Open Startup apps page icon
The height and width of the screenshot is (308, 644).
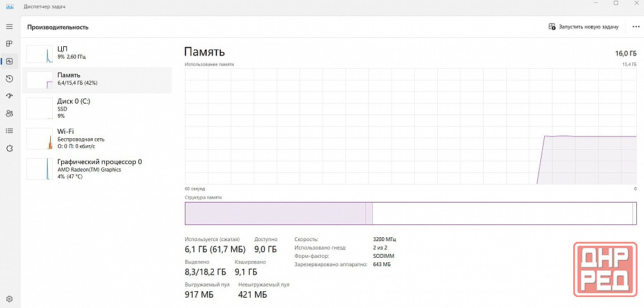9,96
